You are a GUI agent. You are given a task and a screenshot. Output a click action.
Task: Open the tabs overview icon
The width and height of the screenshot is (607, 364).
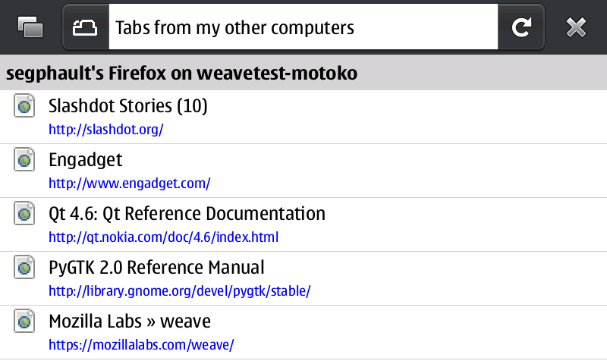point(30,27)
